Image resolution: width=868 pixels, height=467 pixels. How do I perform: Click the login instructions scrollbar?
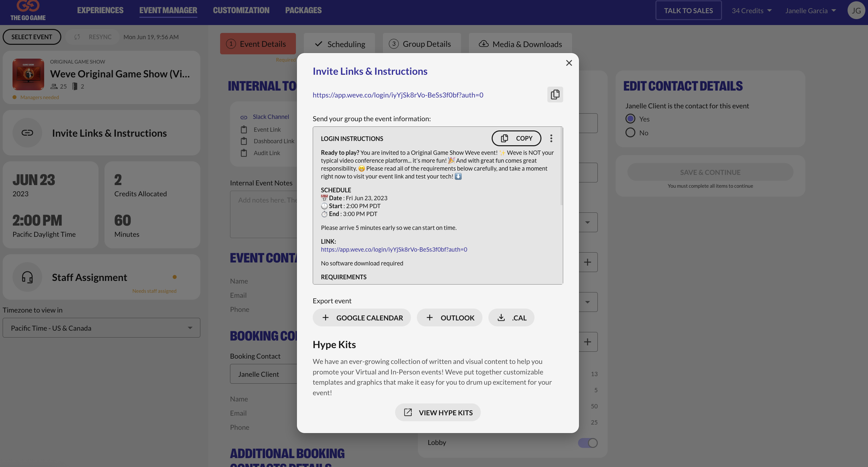pos(562,166)
